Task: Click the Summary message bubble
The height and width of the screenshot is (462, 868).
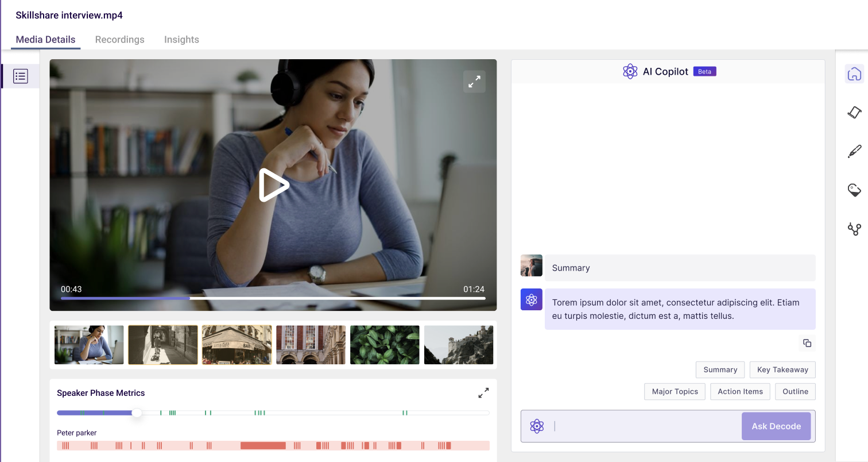Action: pyautogui.click(x=680, y=268)
